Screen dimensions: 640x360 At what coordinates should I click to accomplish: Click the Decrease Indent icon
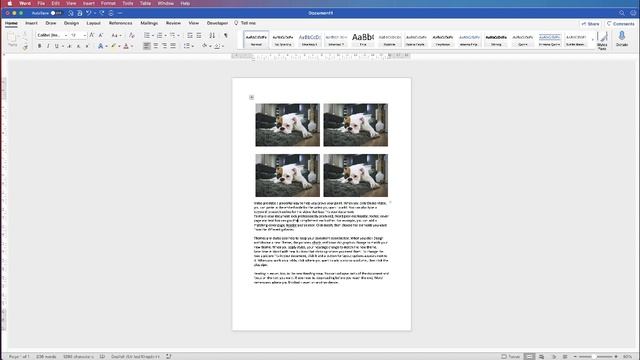pos(190,36)
